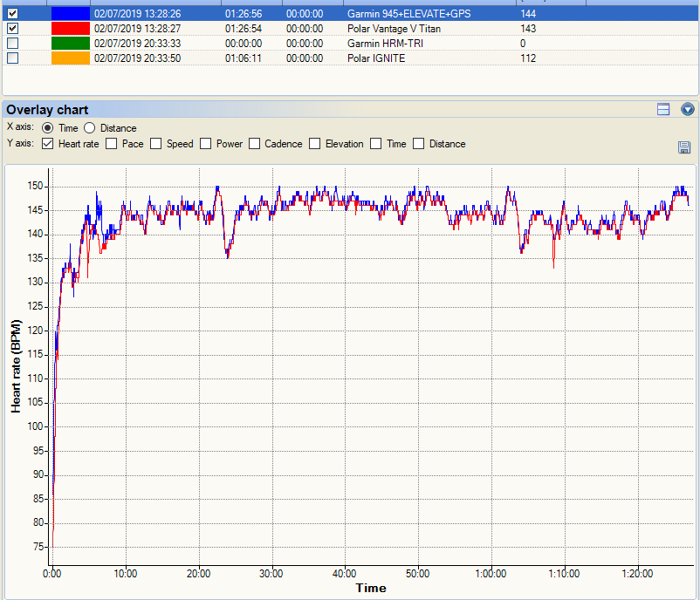Click the green color swatch for Garmin HRM-TRI

pos(71,44)
